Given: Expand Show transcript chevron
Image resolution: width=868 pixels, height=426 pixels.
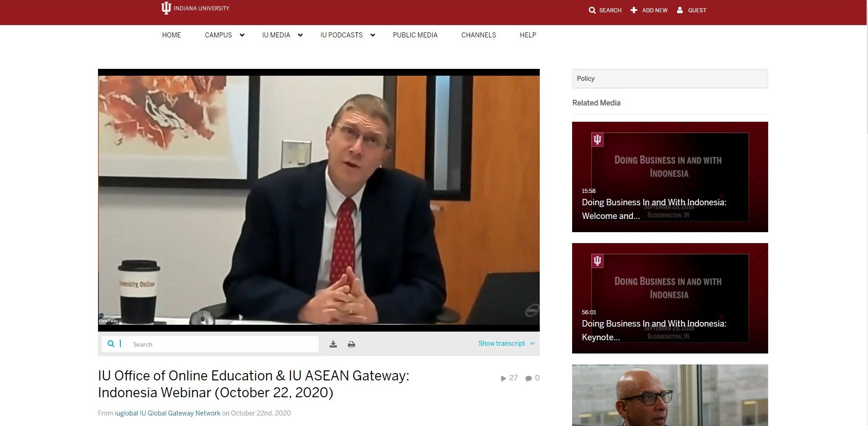Looking at the screenshot, I should (532, 343).
